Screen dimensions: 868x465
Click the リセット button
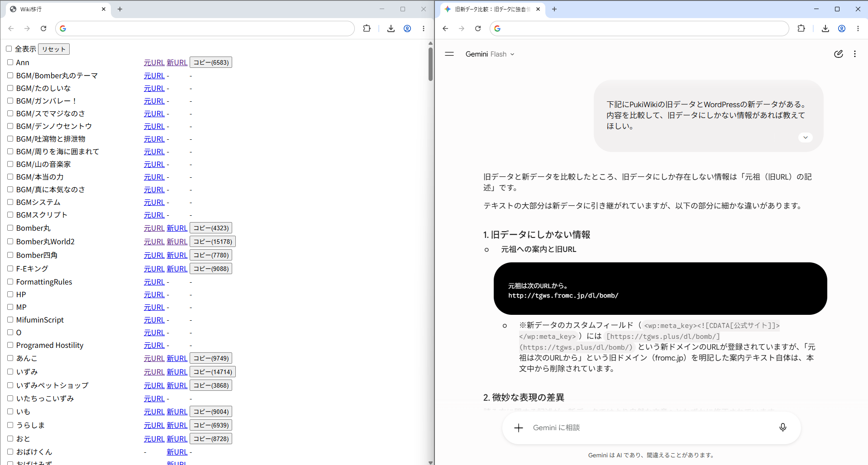54,49
